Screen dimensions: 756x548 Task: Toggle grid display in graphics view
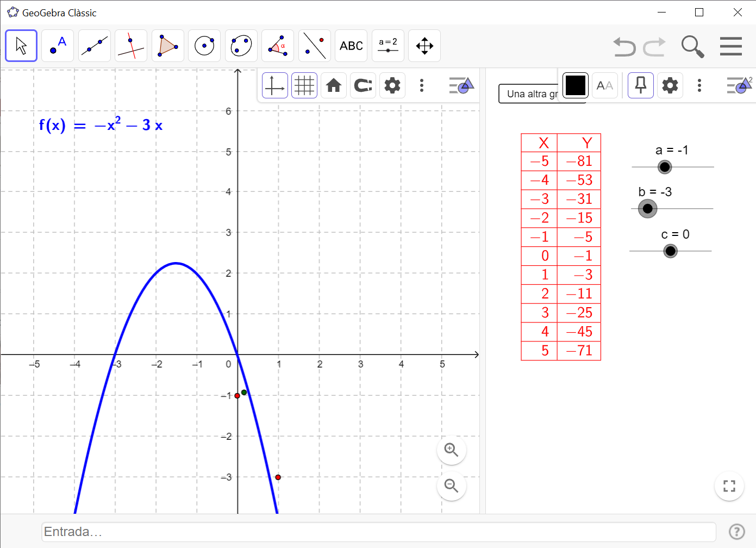pyautogui.click(x=304, y=85)
